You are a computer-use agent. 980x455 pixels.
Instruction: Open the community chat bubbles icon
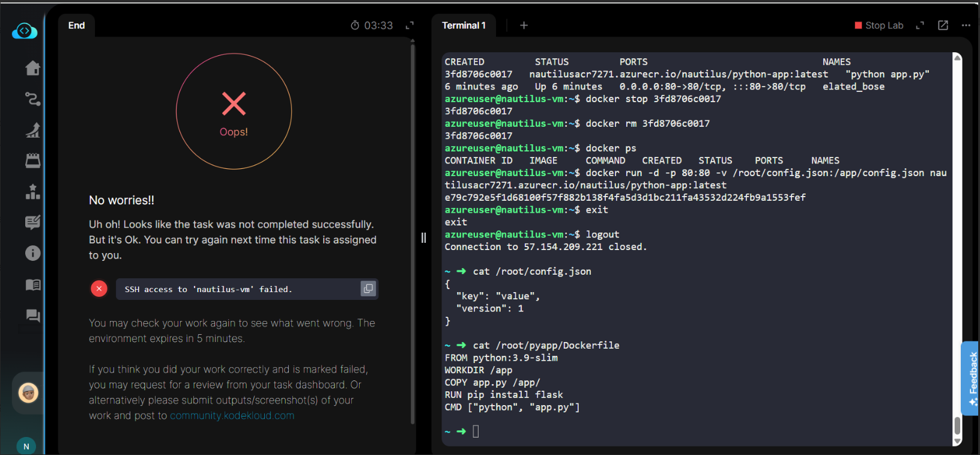(32, 316)
